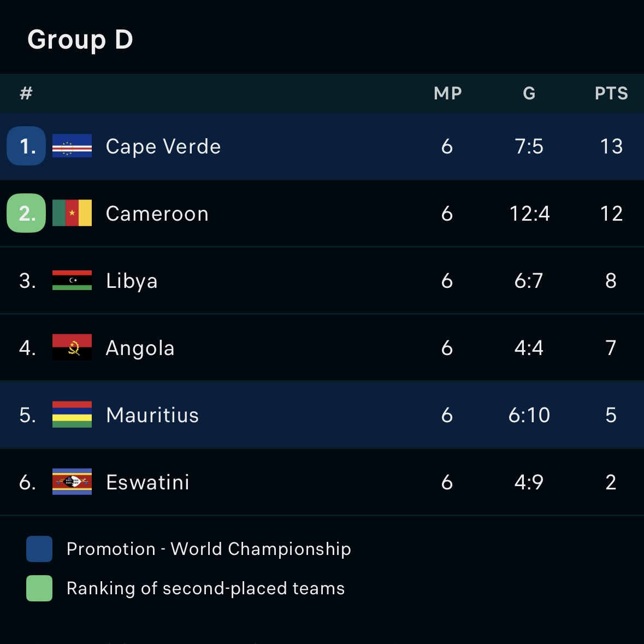
Task: Click the Eswatini flag icon
Action: [72, 482]
